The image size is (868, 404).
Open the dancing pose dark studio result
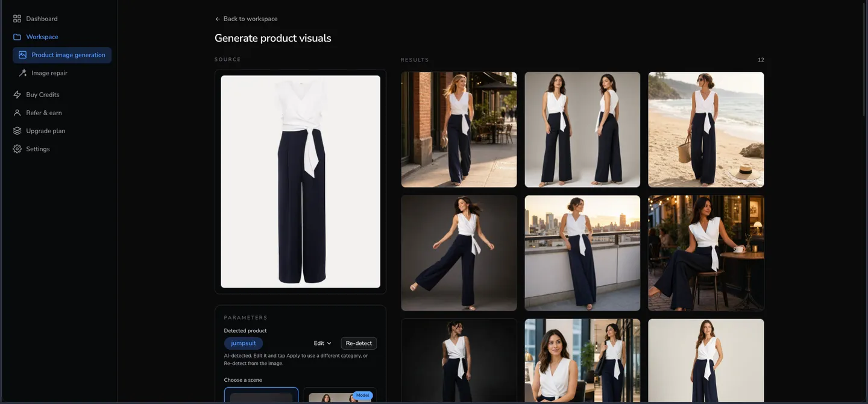[459, 253]
